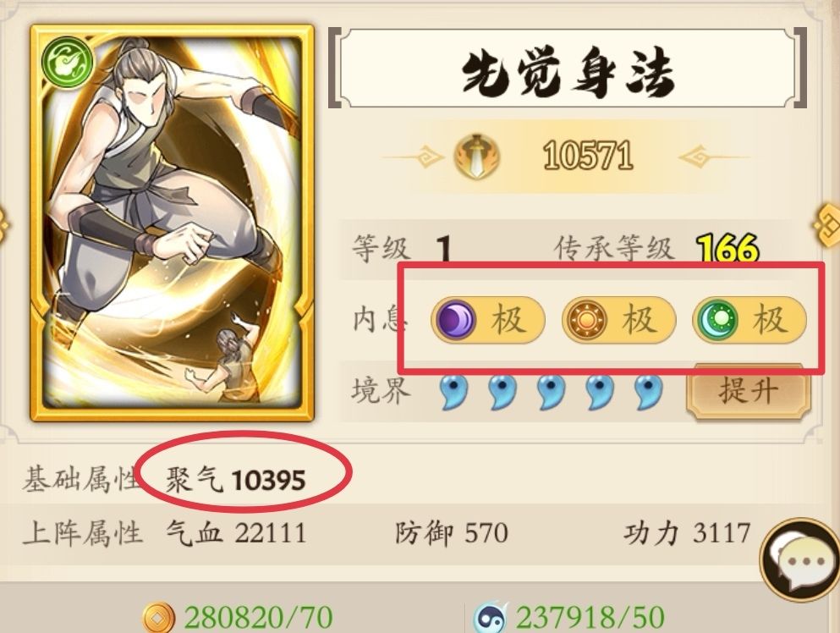Go to previous card with left arrow
This screenshot has width=840, height=633.
coord(4,225)
